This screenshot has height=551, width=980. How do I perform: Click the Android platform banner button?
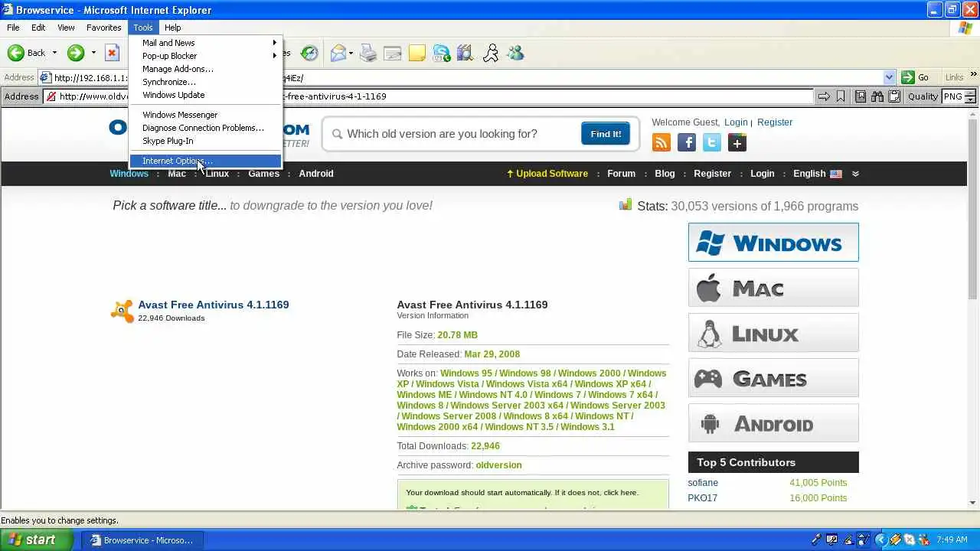click(773, 423)
